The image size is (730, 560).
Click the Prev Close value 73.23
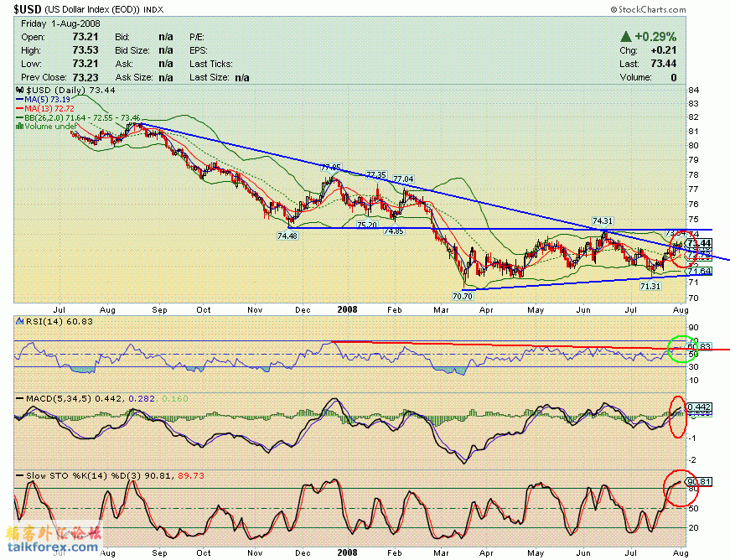point(85,77)
